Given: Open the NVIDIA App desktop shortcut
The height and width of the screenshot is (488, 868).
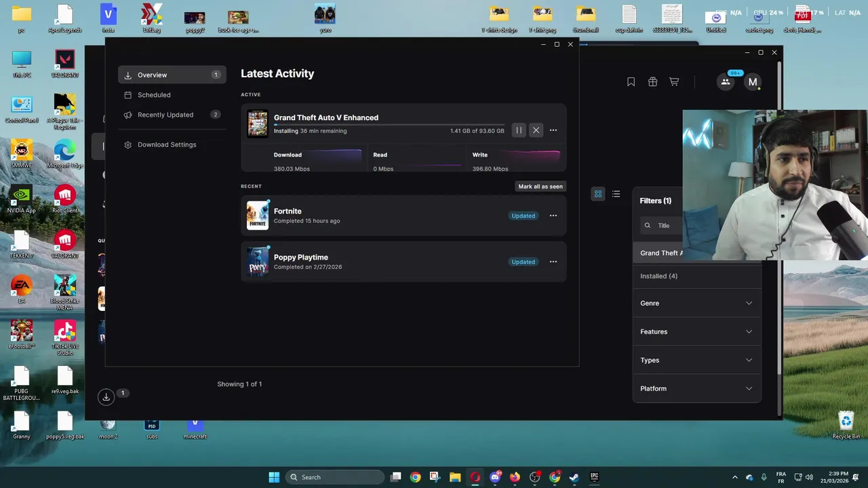Looking at the screenshot, I should (22, 199).
